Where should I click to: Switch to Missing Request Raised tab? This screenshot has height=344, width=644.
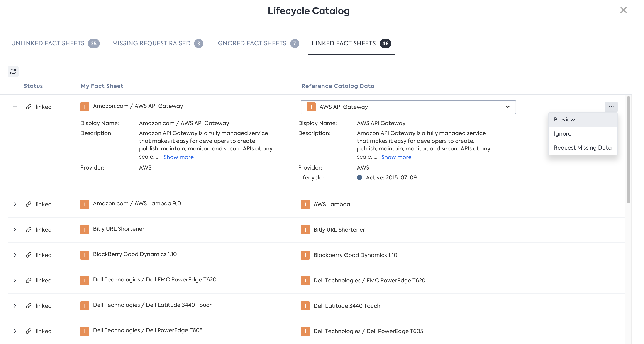click(158, 43)
